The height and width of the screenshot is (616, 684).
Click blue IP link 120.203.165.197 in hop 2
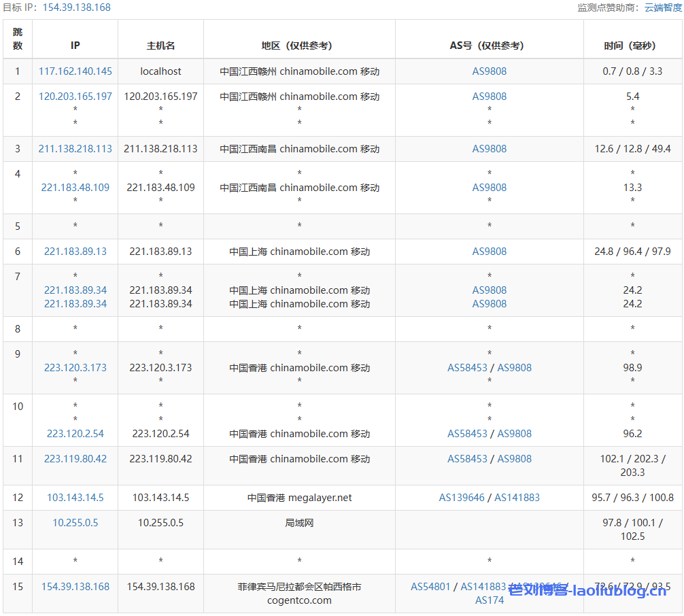[x=75, y=97]
